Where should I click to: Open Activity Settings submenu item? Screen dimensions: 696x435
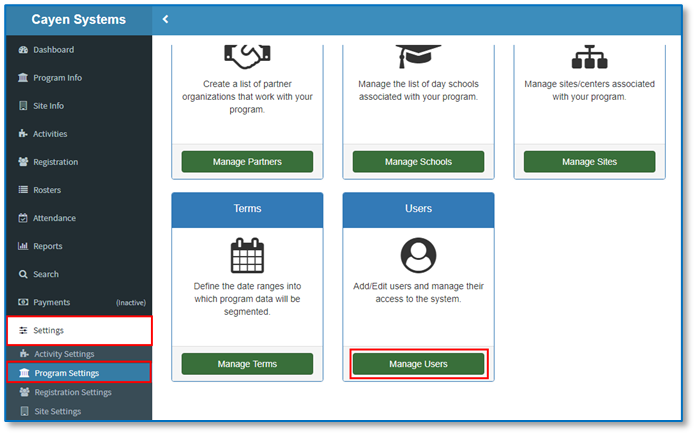coord(79,354)
